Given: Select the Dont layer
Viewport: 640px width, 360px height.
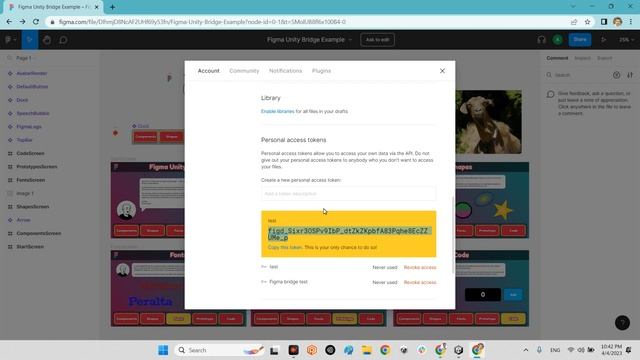Looking at the screenshot, I should (22, 100).
